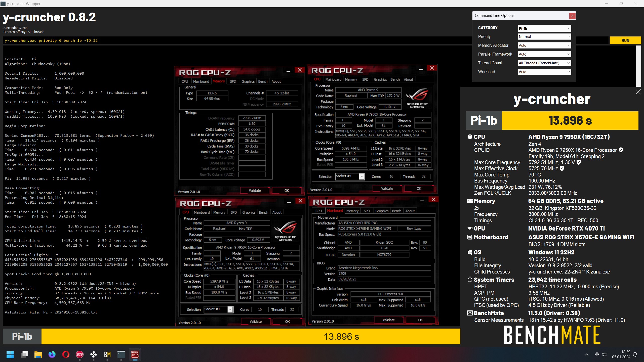The image size is (644, 362).
Task: Show hidden system tray icons
Action: pos(587,354)
